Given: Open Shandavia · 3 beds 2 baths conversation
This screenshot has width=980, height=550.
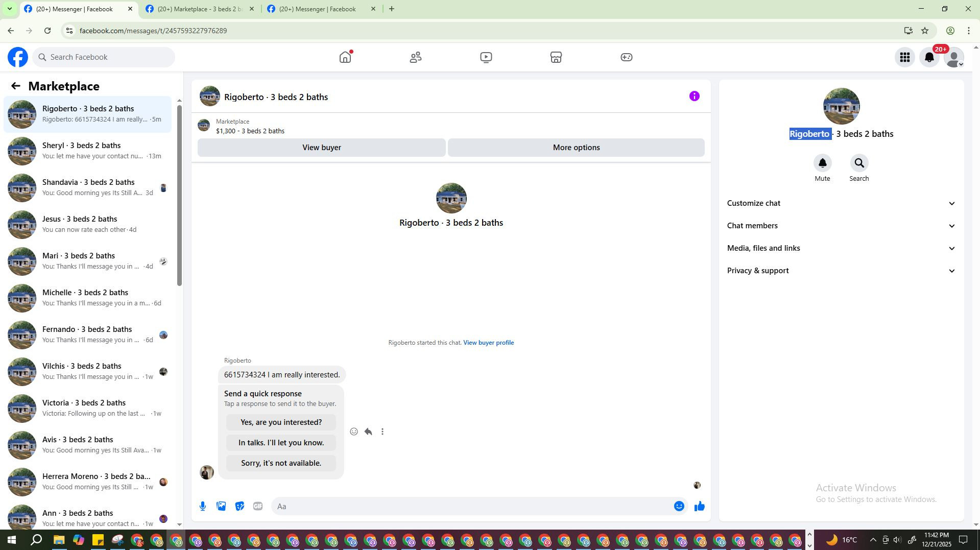Looking at the screenshot, I should tap(88, 187).
